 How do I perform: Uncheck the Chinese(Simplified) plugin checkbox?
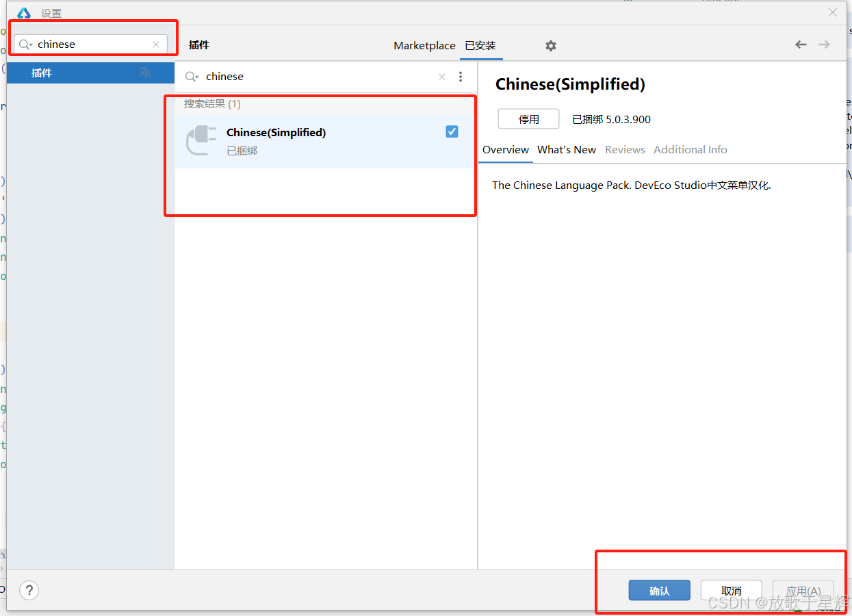[452, 131]
